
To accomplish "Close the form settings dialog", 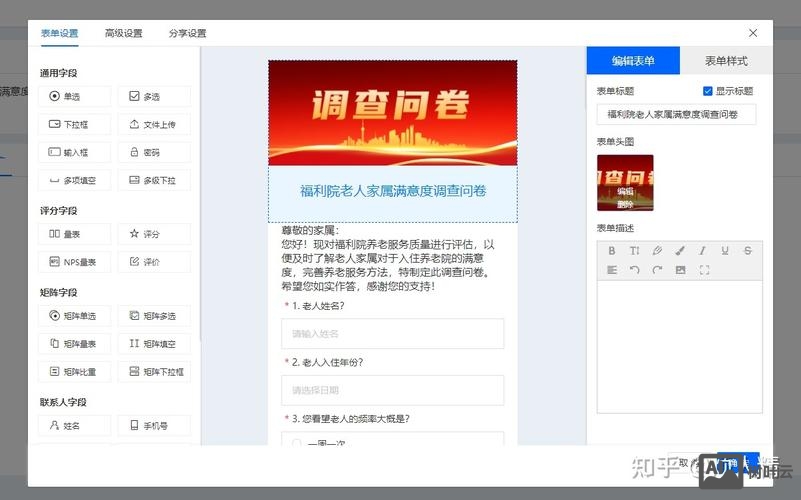I will 753,33.
